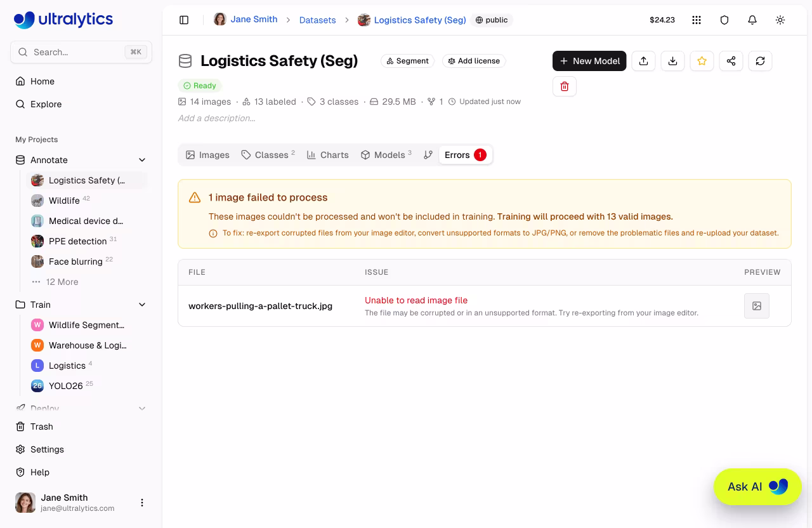Switch to the Classes tab
Image resolution: width=812 pixels, height=528 pixels.
268,155
